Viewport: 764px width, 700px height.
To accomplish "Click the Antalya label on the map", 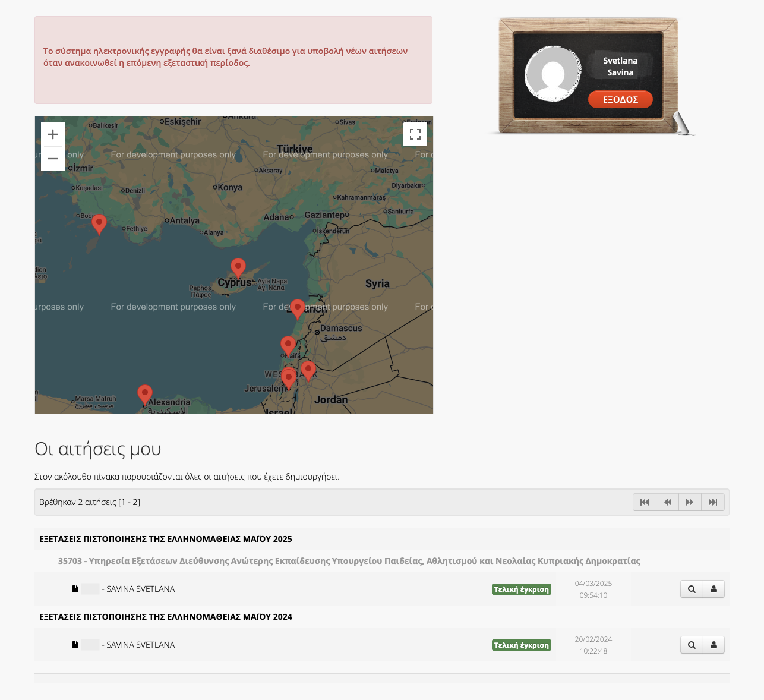I will [x=185, y=220].
